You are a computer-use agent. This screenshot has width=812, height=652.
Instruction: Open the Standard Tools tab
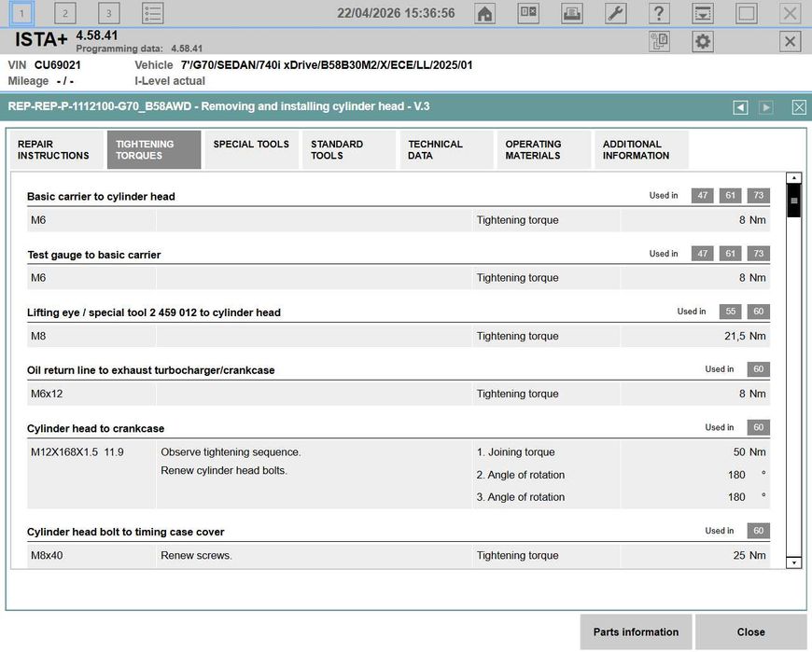point(348,149)
